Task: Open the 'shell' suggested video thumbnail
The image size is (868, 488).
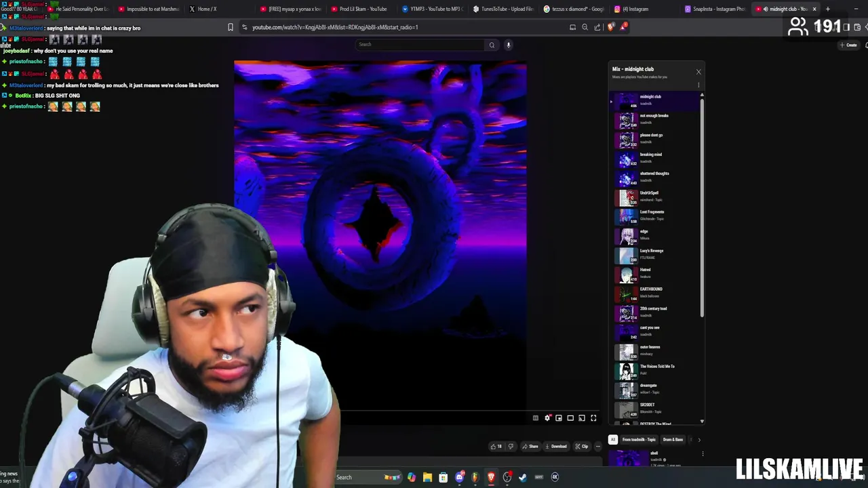Action: pyautogui.click(x=628, y=458)
